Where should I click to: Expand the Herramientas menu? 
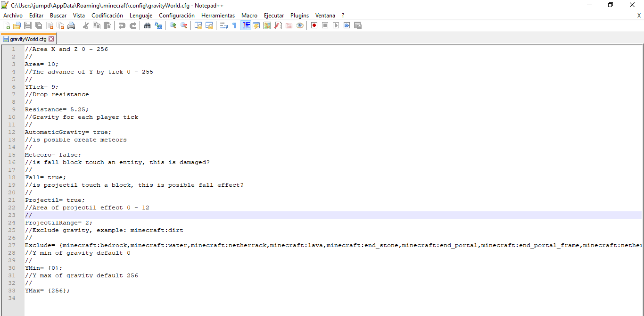coord(218,16)
